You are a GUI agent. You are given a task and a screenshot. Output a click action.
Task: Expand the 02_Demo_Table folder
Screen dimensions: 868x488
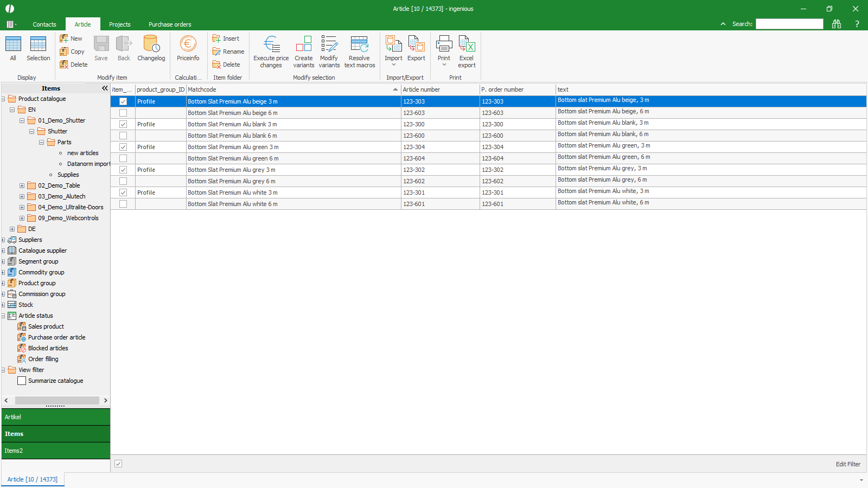(x=22, y=185)
